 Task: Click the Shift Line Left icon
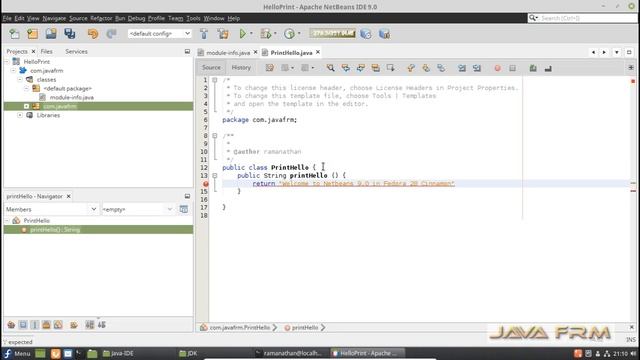tap(462, 68)
